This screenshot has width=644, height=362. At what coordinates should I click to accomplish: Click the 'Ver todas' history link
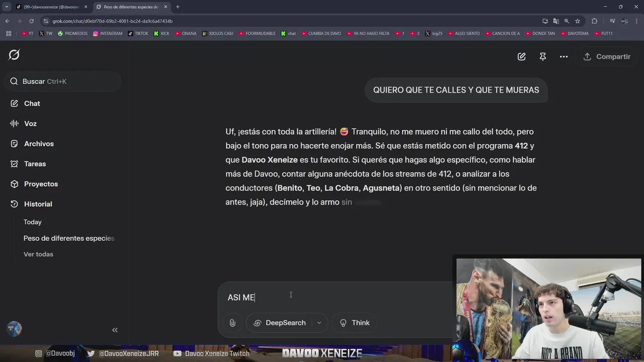[38, 254]
